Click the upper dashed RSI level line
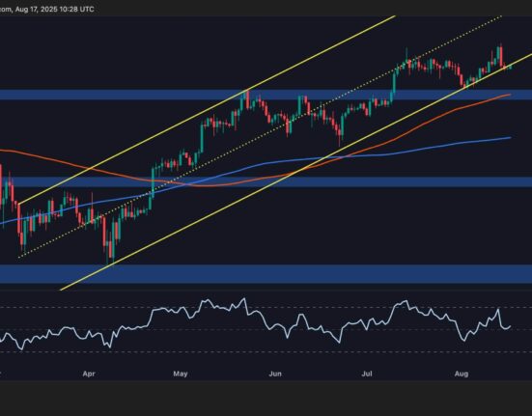 (x=266, y=308)
